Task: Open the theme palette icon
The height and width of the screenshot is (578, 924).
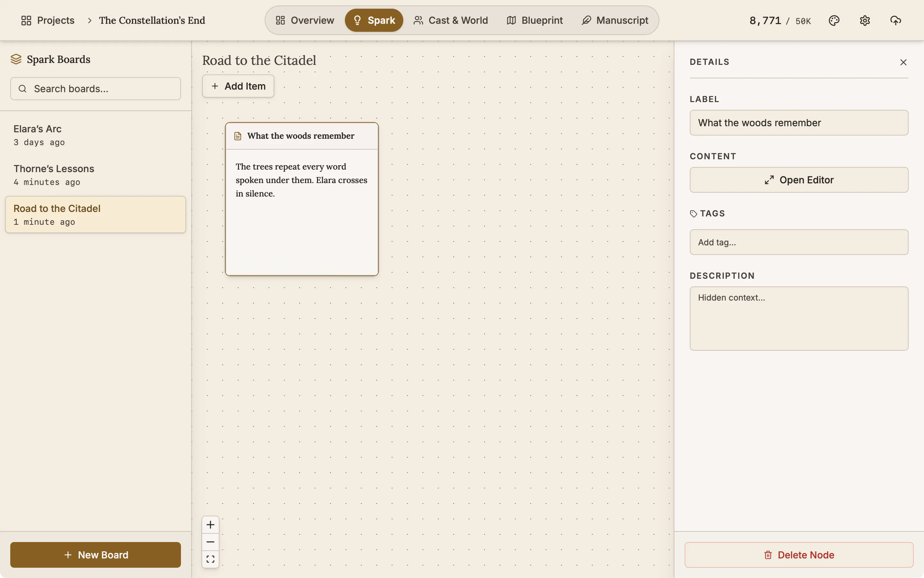Action: coord(834,21)
